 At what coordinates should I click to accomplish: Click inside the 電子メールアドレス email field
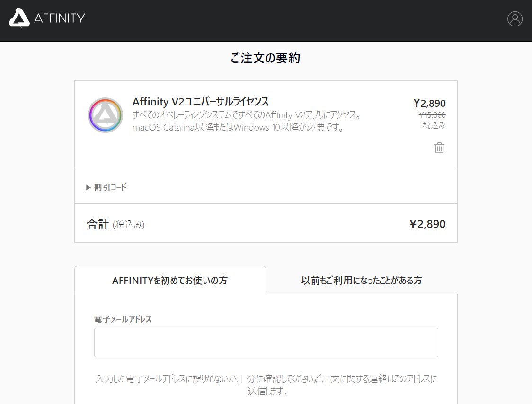[266, 342]
